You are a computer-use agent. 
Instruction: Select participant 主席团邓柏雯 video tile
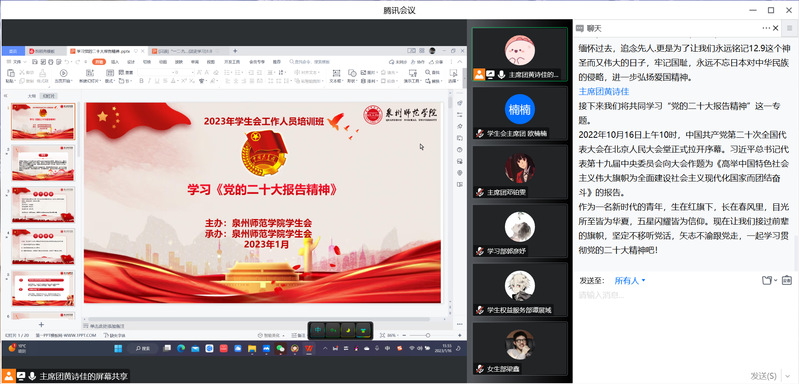520,172
